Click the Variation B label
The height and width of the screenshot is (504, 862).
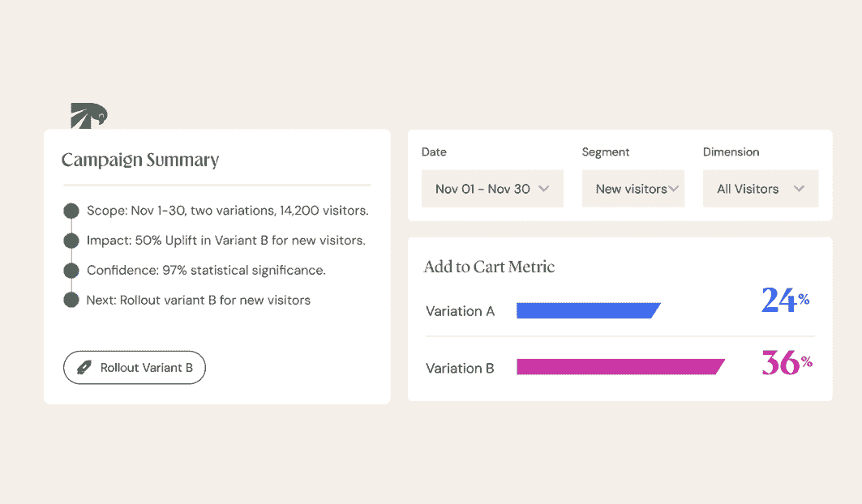coord(460,368)
